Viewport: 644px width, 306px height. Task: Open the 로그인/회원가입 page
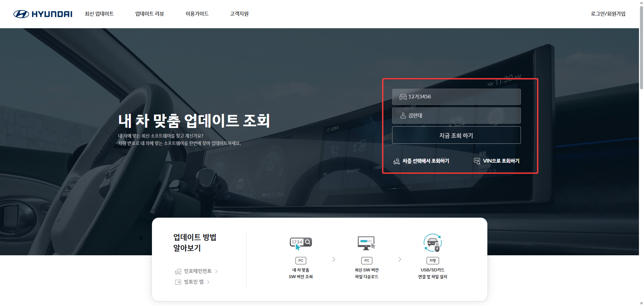click(608, 14)
